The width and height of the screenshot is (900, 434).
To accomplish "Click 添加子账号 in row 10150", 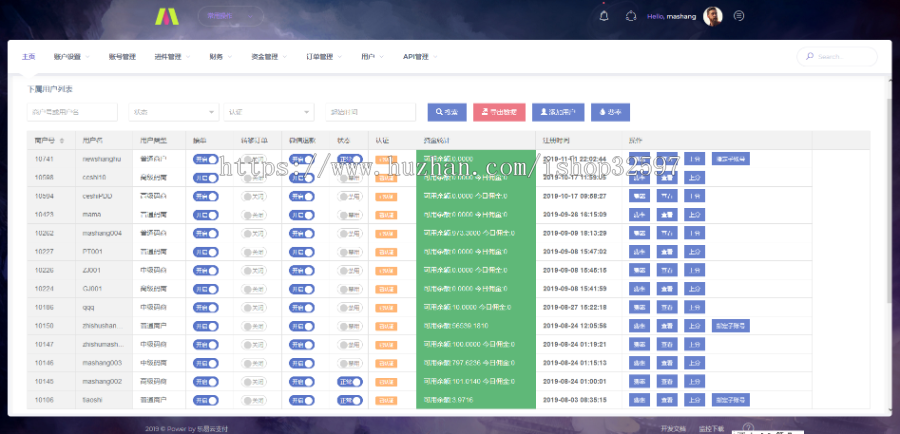I will click(x=731, y=326).
